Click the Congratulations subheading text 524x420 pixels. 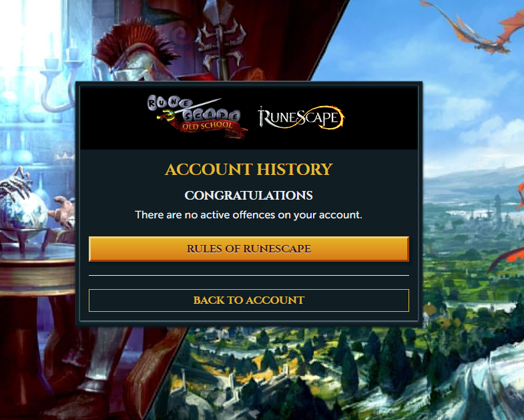pos(248,195)
